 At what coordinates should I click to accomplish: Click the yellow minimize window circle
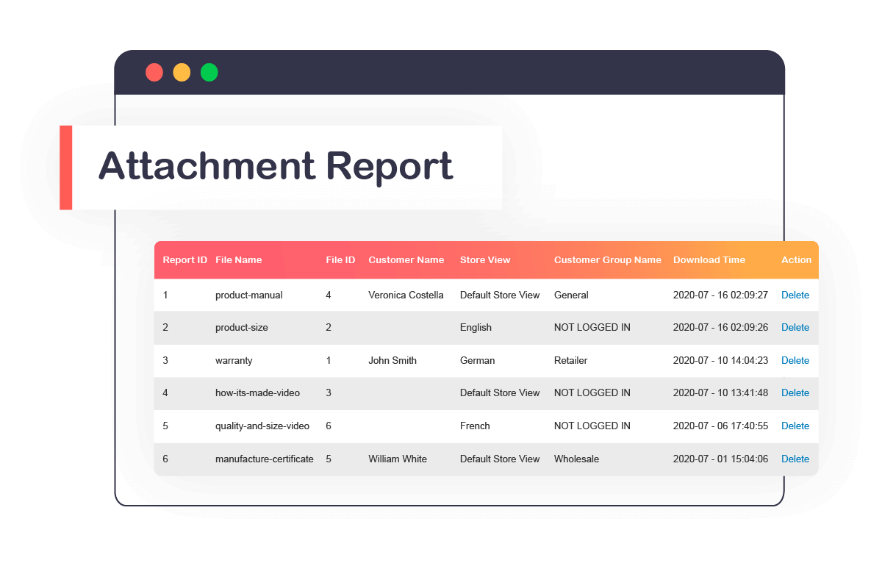pos(182,72)
